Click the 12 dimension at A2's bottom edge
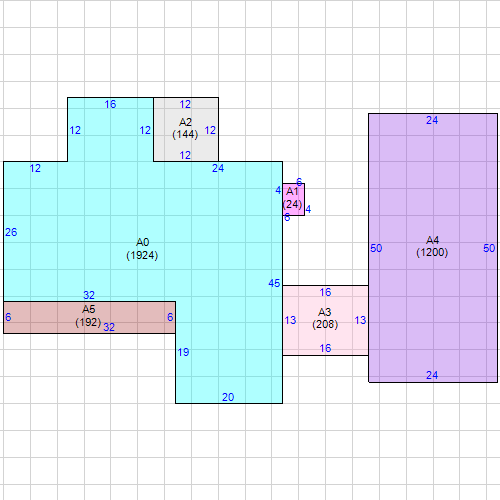Image resolution: width=500 pixels, height=500 pixels. 185,155
